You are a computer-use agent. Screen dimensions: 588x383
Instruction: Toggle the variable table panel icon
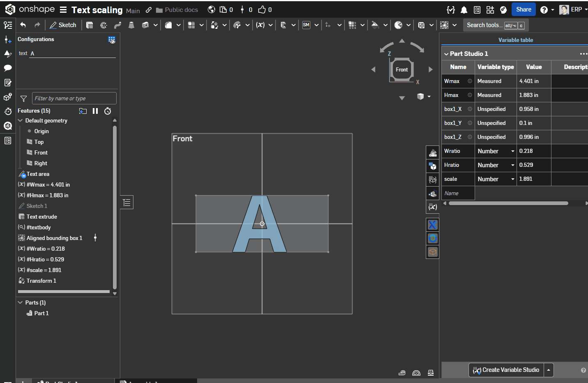(x=432, y=207)
